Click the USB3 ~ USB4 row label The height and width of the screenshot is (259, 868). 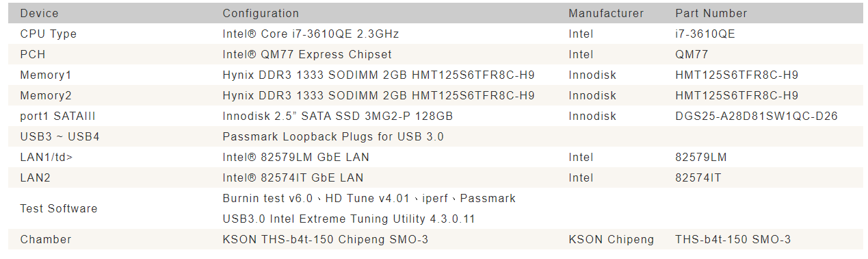[60, 136]
